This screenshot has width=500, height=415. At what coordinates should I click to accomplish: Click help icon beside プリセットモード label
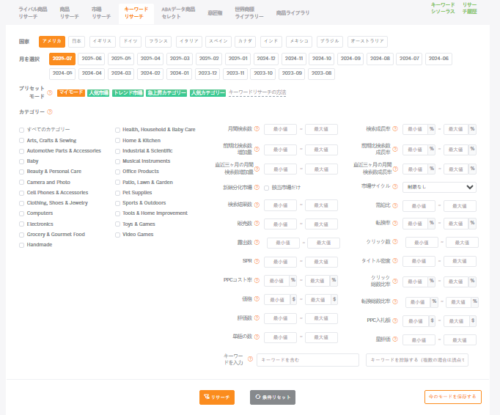point(50,92)
